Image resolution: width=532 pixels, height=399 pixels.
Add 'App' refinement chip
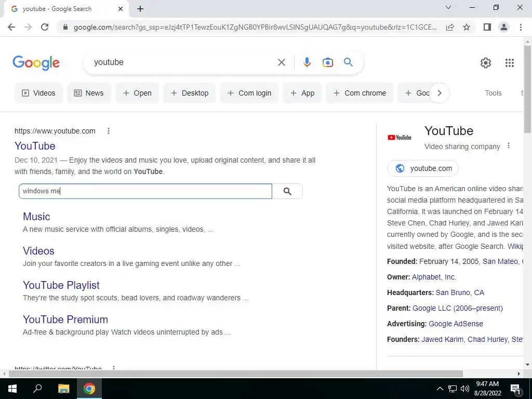click(302, 93)
